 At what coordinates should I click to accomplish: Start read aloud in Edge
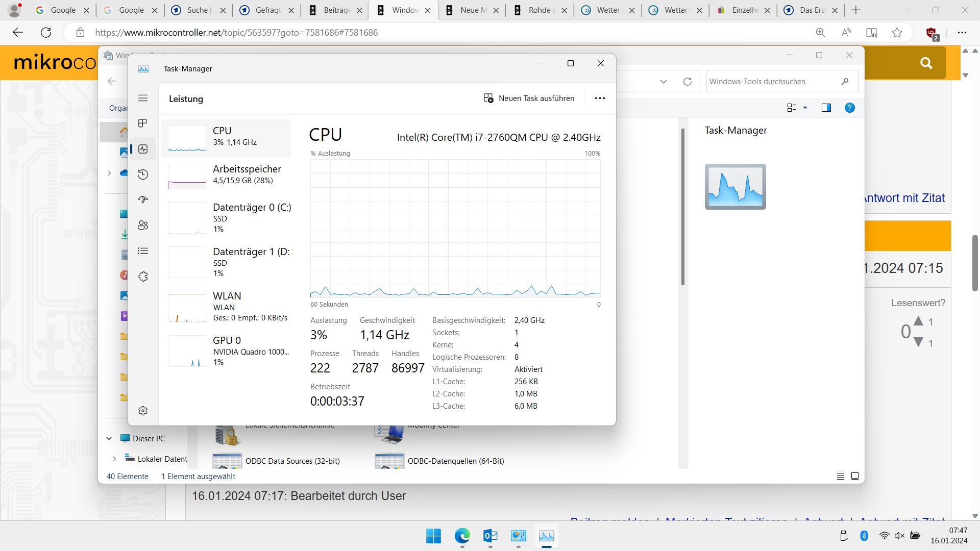[846, 33]
